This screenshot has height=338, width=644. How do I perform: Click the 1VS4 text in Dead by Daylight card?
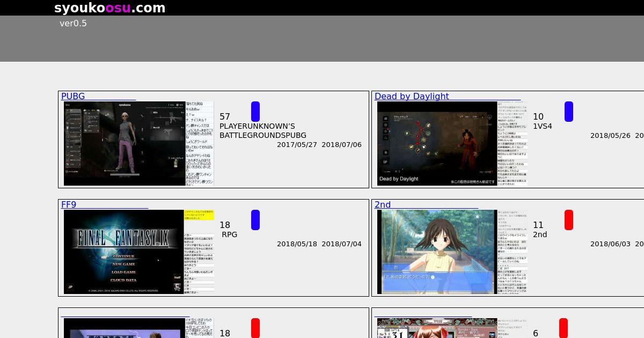[x=543, y=126]
